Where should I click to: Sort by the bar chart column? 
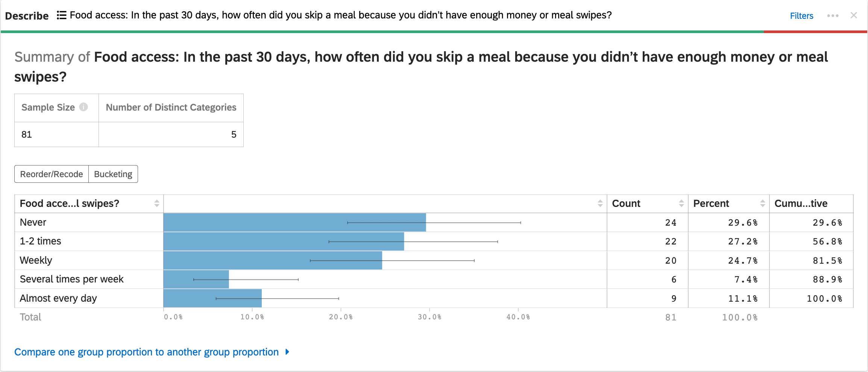(x=600, y=203)
